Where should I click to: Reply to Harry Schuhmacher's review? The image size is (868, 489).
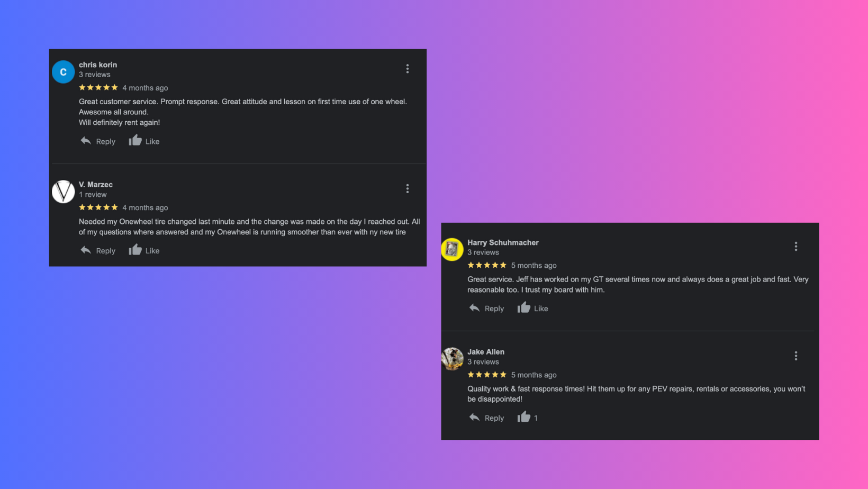(x=486, y=308)
